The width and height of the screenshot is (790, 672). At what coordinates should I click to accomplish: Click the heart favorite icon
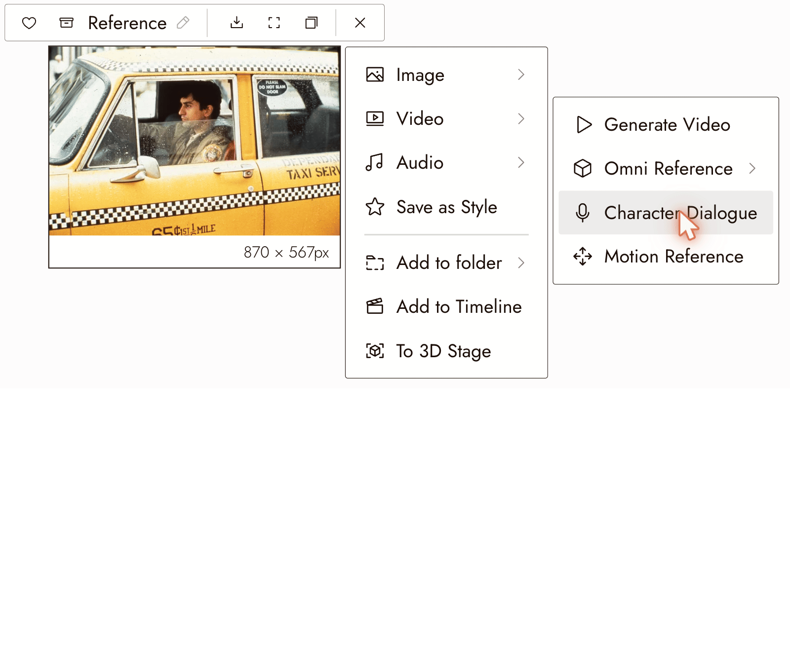click(29, 23)
